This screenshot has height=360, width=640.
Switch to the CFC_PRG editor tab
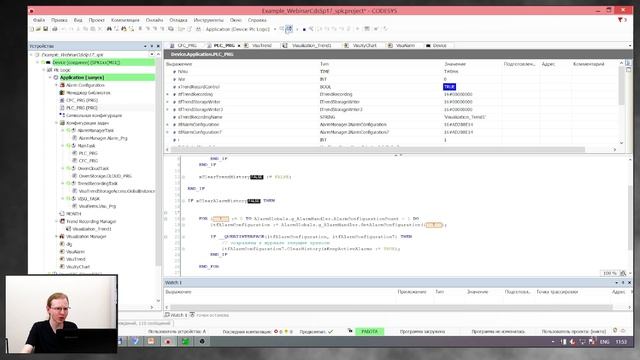184,45
